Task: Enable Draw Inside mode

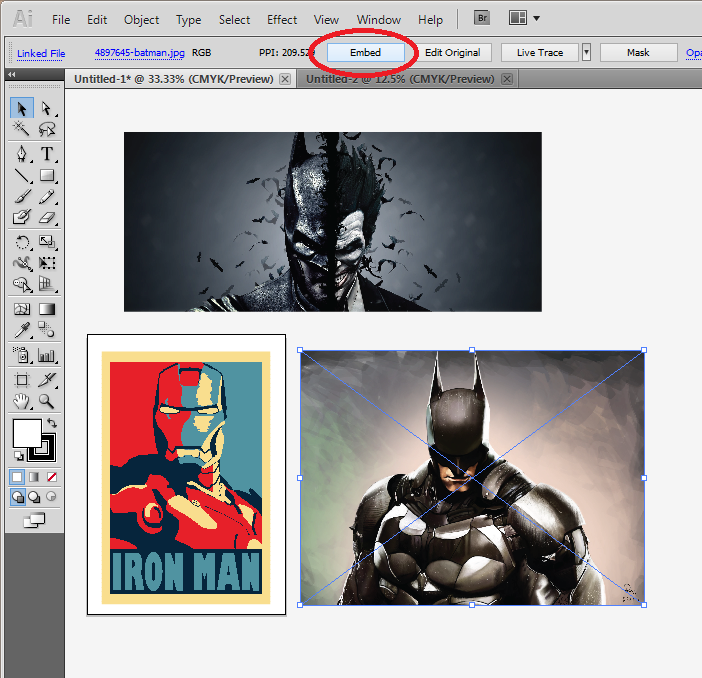Action: click(51, 497)
